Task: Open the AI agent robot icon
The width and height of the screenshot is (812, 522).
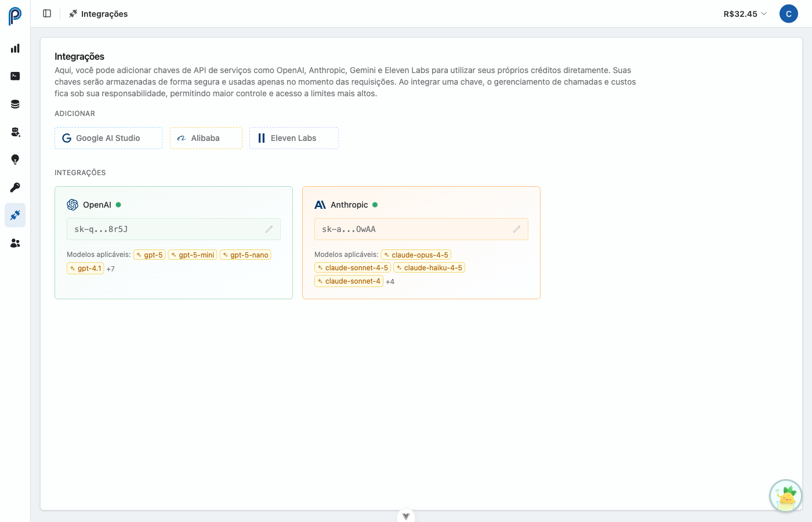Action: pyautogui.click(x=15, y=132)
